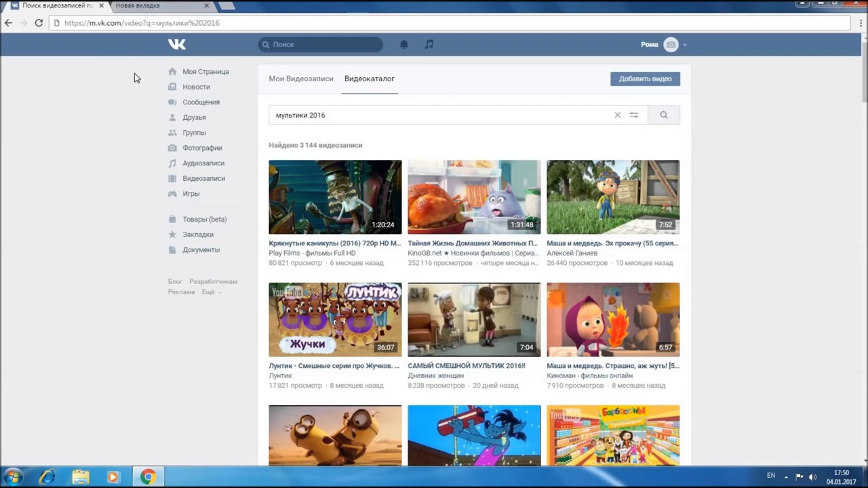
Task: Click the Фотографии camera icon
Action: pyautogui.click(x=172, y=148)
